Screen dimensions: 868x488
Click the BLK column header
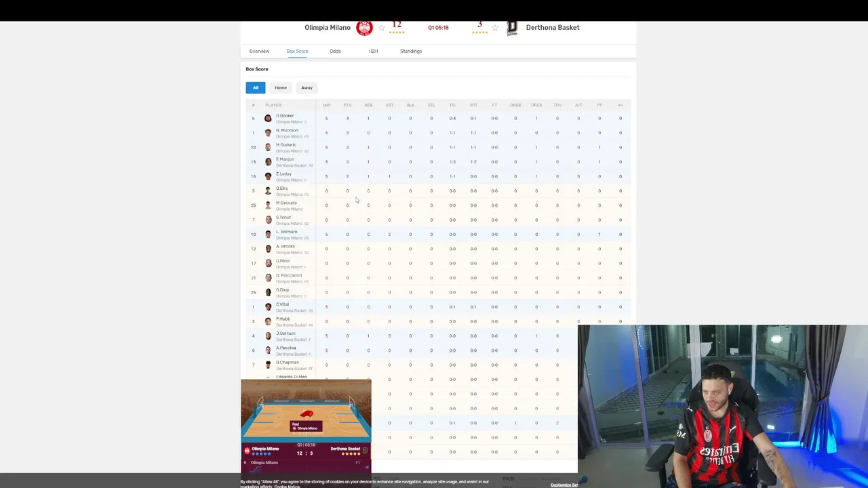tap(410, 105)
